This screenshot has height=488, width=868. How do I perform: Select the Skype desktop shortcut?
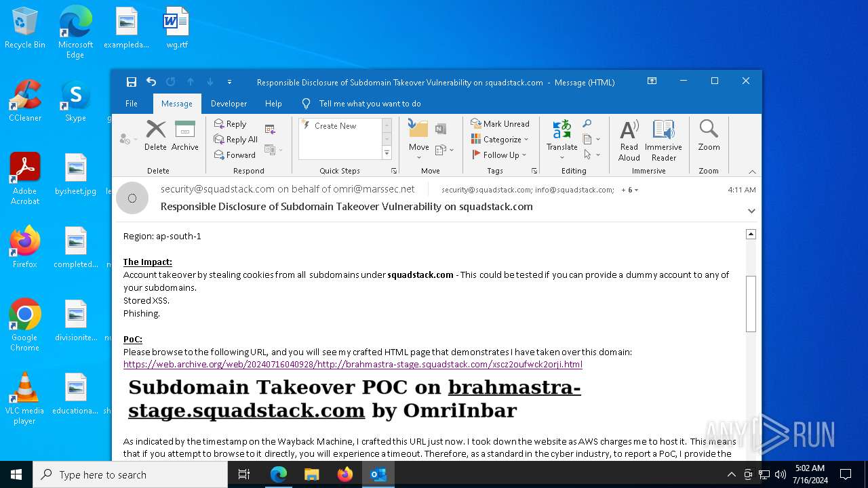75,101
